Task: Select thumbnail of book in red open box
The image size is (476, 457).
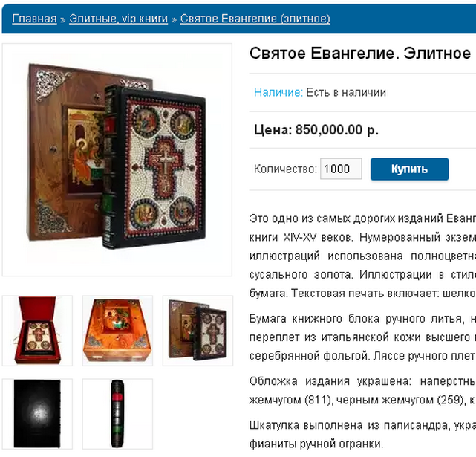Action: click(x=37, y=331)
